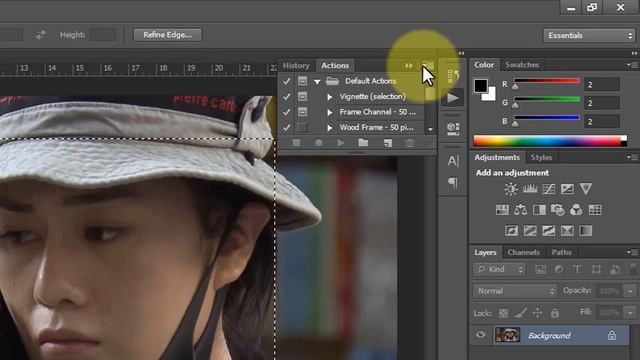Switch to the Paths tab
This screenshot has width=640, height=360.
pos(561,252)
